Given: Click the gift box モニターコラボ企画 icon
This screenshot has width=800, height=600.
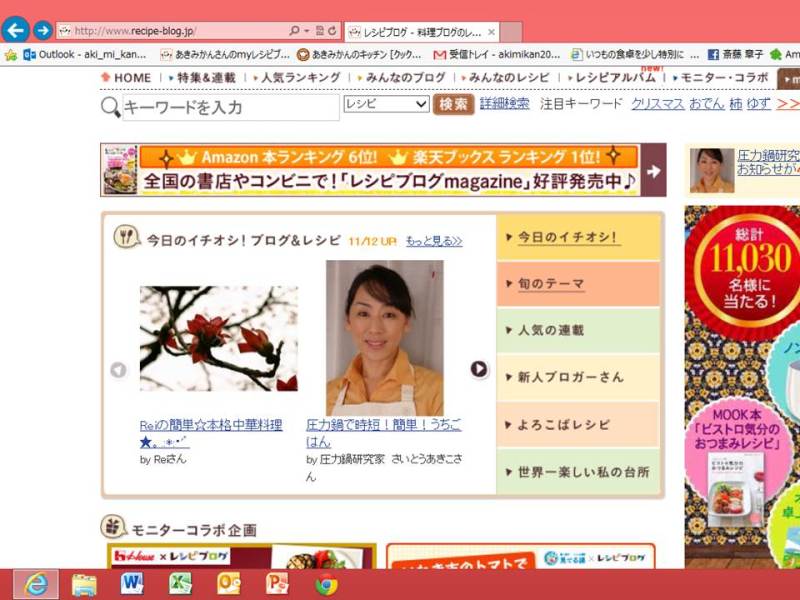Looking at the screenshot, I should pyautogui.click(x=113, y=527).
